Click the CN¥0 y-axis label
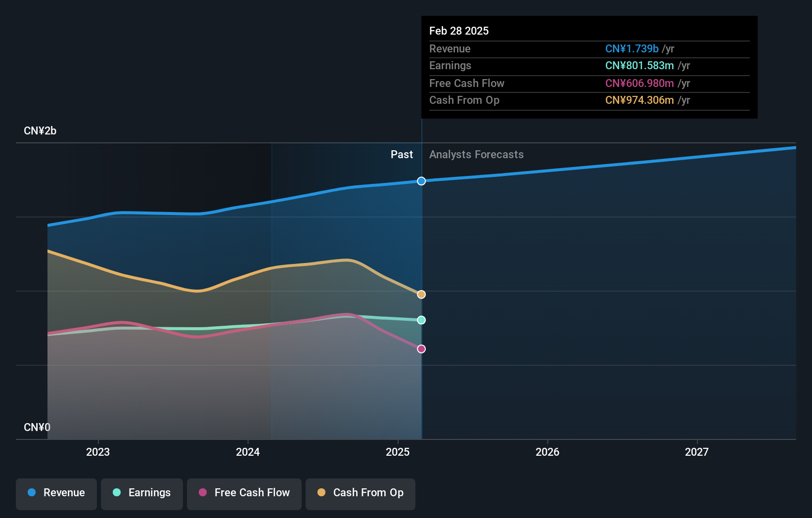Screen dimensions: 812x518 click(37, 427)
